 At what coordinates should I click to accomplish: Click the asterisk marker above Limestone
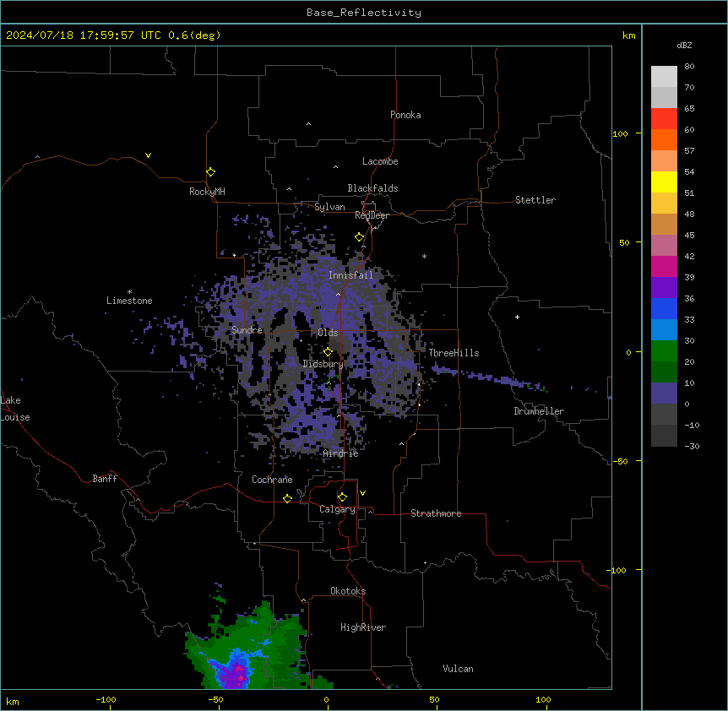tap(129, 292)
